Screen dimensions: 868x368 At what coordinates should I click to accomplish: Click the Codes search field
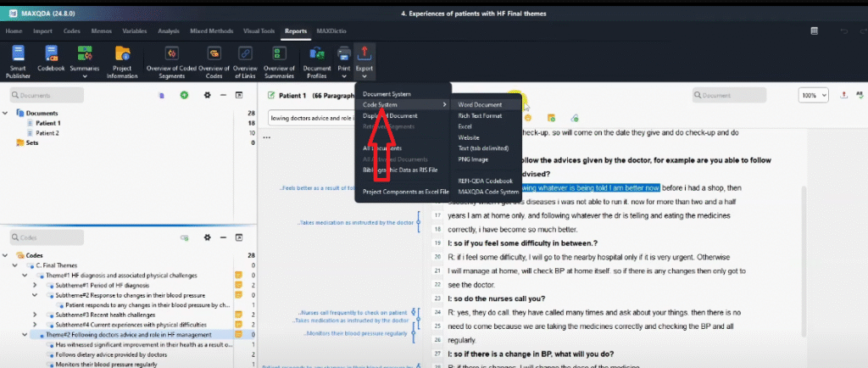[47, 237]
